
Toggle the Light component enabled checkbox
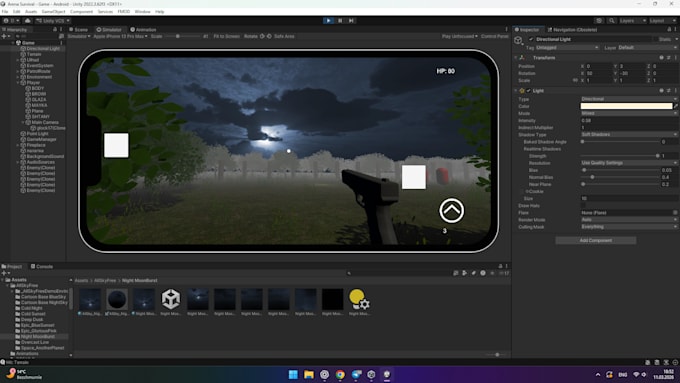[x=528, y=91]
